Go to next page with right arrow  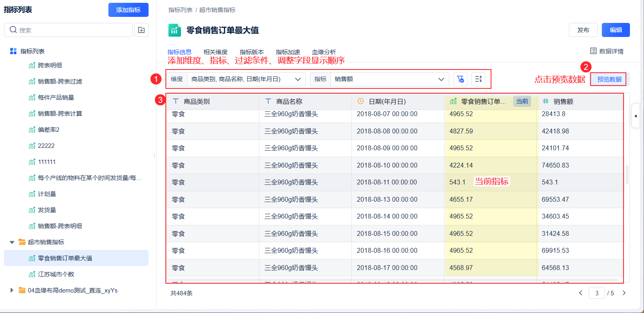click(624, 293)
